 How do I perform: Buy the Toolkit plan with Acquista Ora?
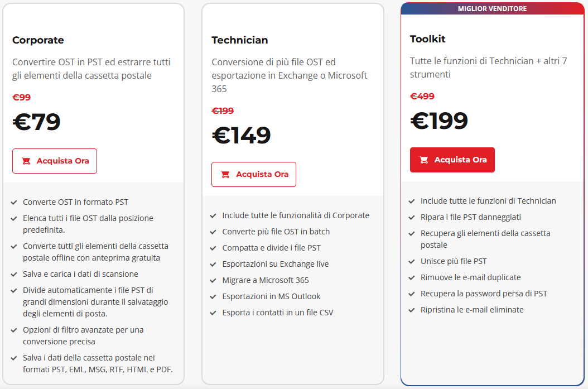click(x=452, y=160)
